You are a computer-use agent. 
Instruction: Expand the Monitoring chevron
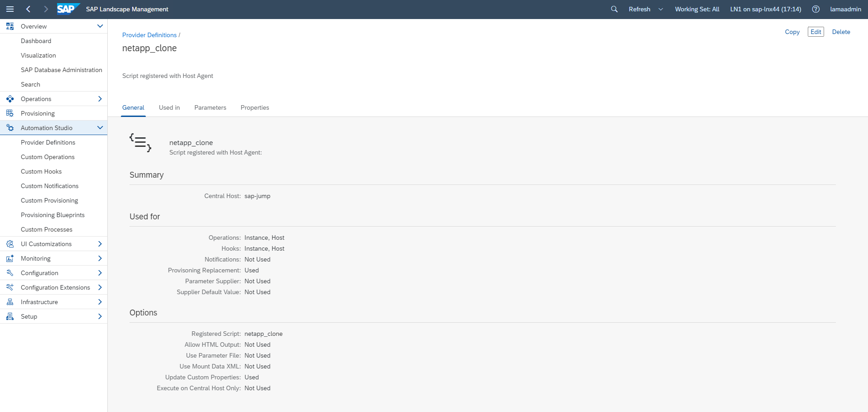[100, 258]
